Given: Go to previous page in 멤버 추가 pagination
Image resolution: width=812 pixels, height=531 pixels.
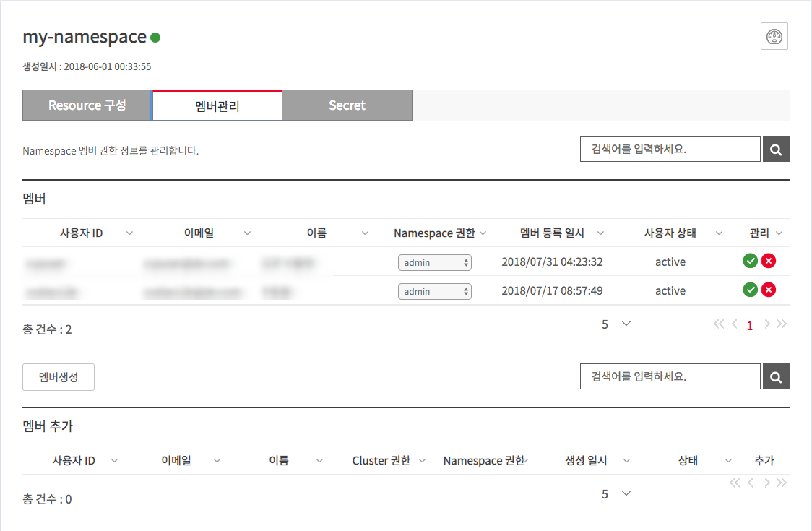Looking at the screenshot, I should tap(751, 483).
